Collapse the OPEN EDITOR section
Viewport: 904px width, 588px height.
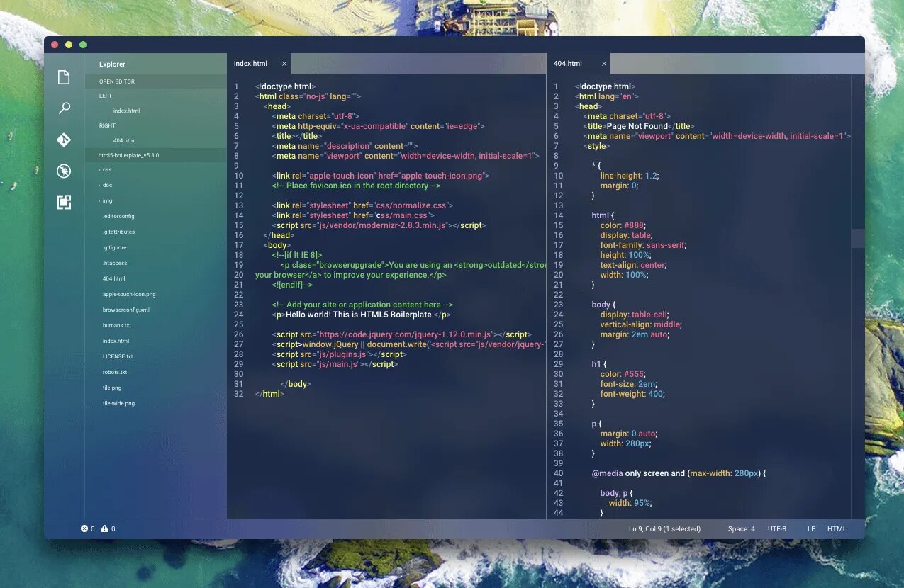[156, 81]
